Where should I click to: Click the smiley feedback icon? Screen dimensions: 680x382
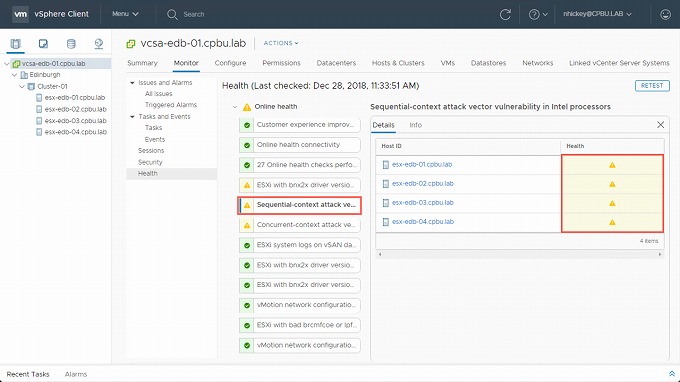click(665, 14)
